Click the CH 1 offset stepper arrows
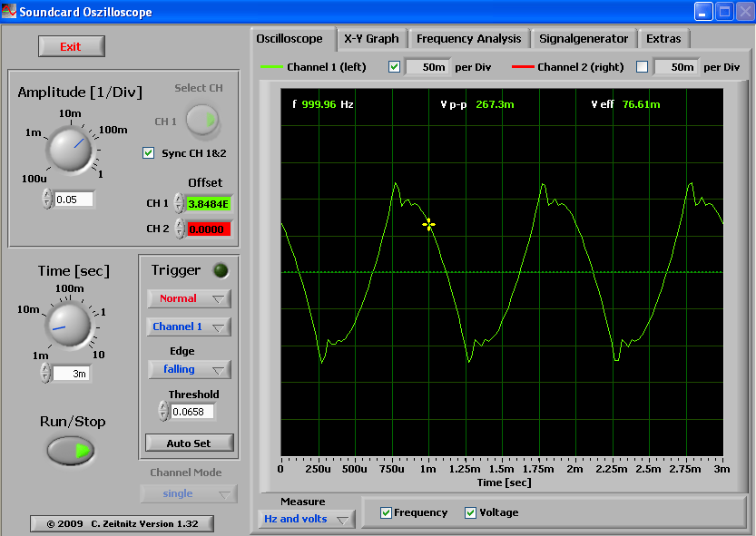Screen dimensions: 756x536 point(179,203)
